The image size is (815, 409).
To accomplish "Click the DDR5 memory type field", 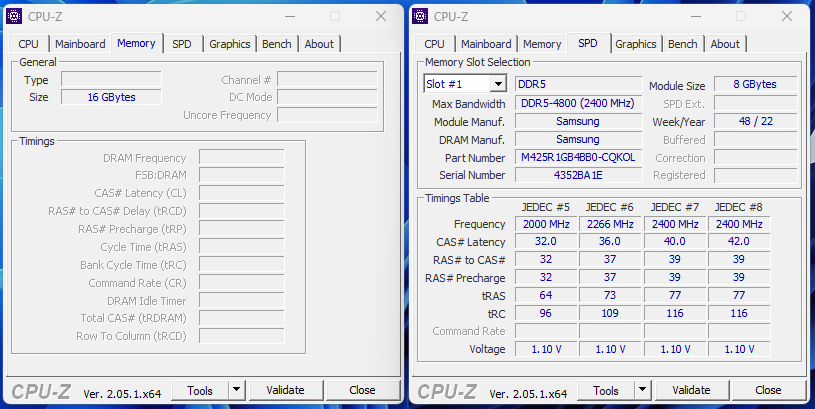I will click(x=579, y=84).
